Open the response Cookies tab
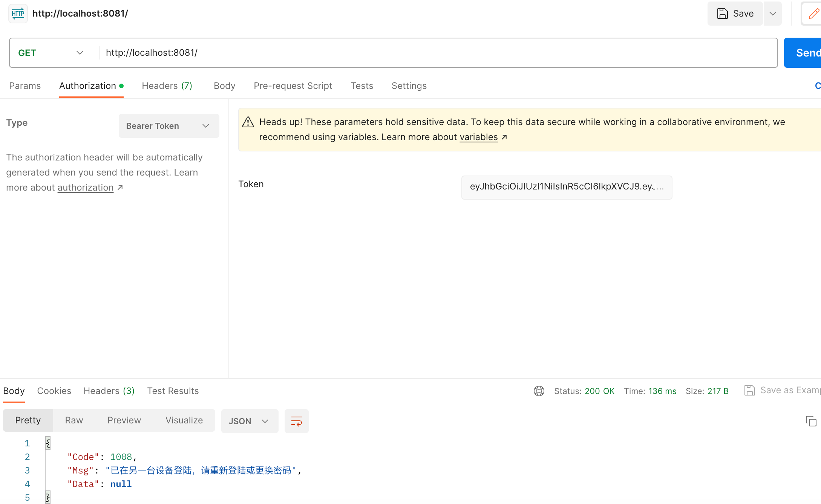This screenshot has height=504, width=821. 54,391
